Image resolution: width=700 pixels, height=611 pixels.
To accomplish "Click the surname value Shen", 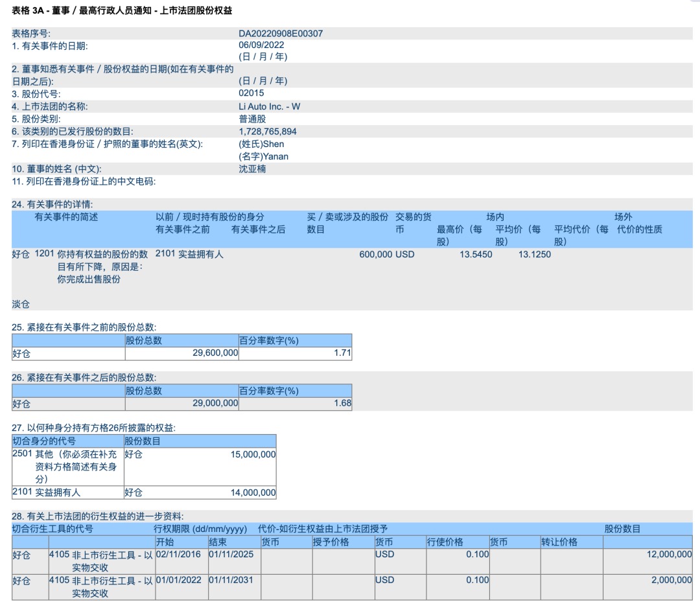I will [x=273, y=144].
